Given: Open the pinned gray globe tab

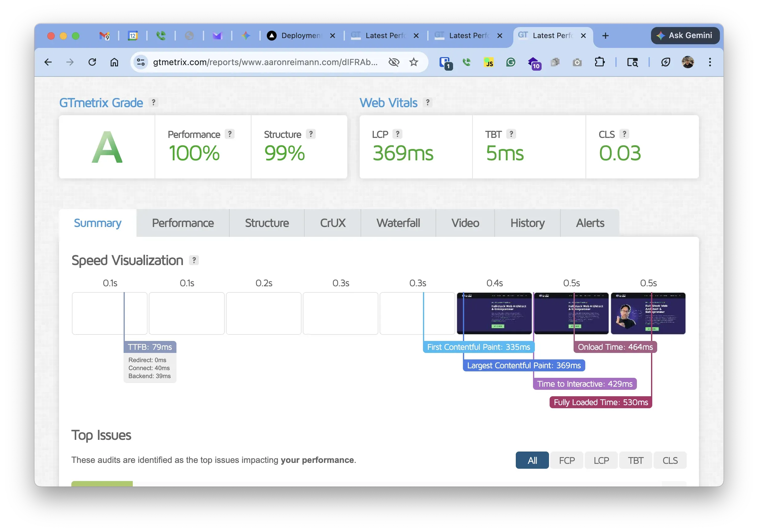Looking at the screenshot, I should pyautogui.click(x=189, y=36).
